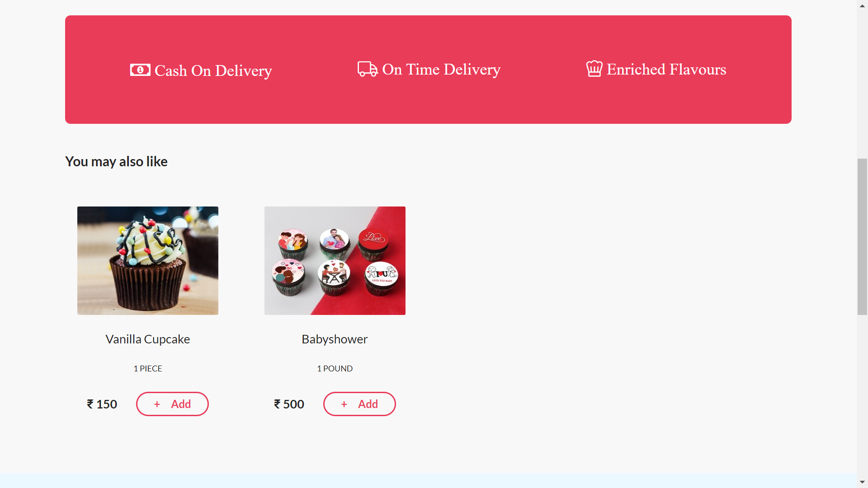Image resolution: width=868 pixels, height=488 pixels.
Task: Open the Vanilla Cupcake product image
Action: (148, 261)
